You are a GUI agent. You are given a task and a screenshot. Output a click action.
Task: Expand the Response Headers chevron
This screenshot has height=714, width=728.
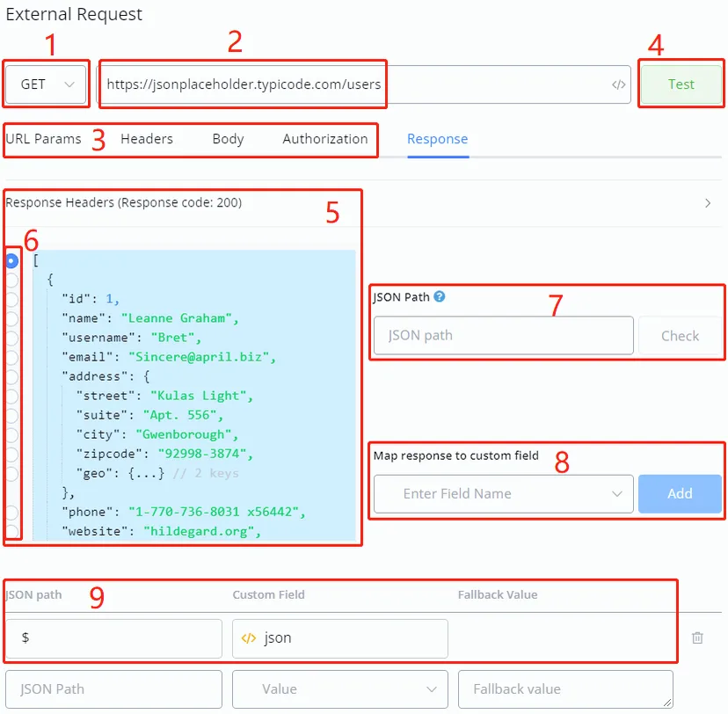707,203
